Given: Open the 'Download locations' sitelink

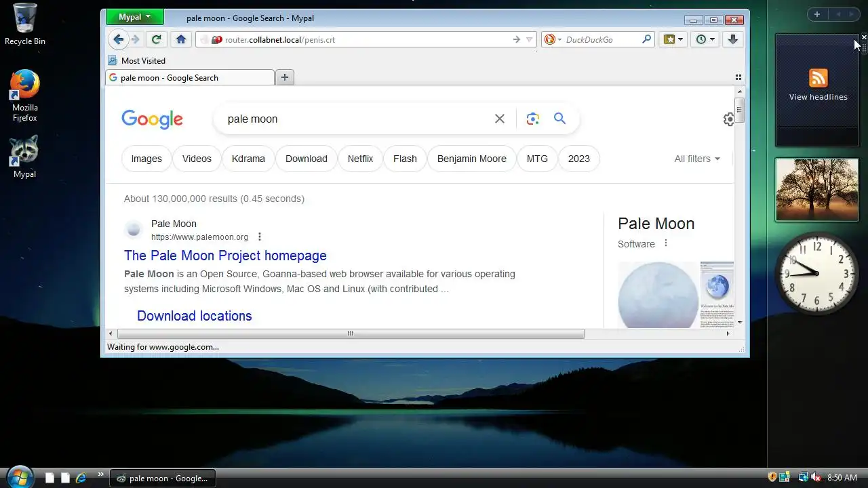Looking at the screenshot, I should pos(194,316).
